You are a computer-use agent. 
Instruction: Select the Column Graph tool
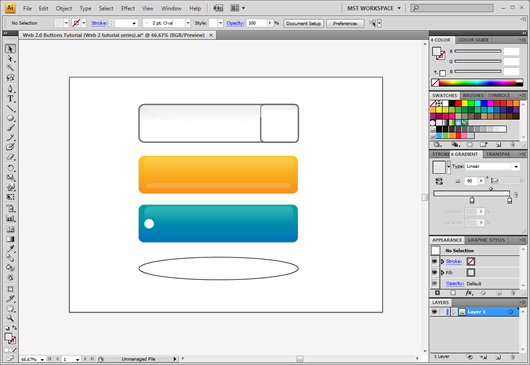pos(10,218)
